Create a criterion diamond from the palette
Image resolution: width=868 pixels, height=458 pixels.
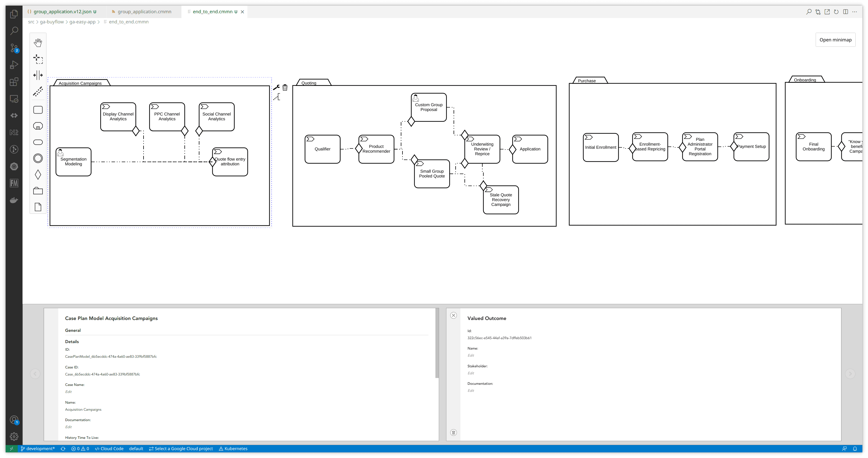pyautogui.click(x=38, y=174)
